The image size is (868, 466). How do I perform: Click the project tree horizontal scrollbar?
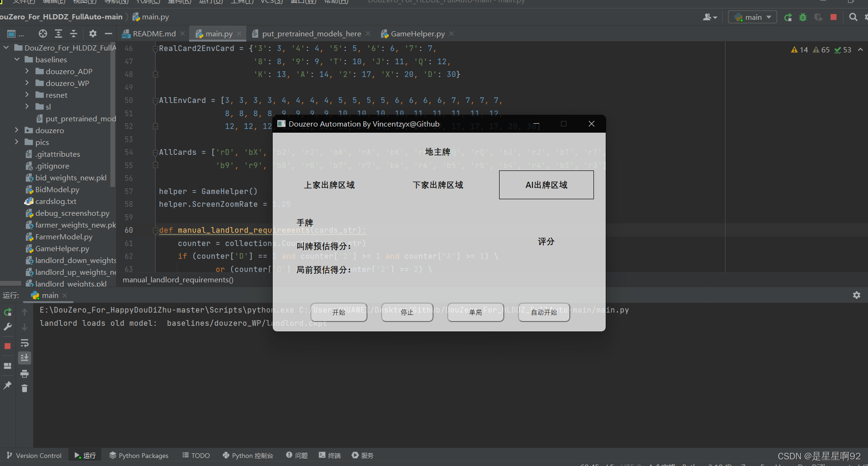point(10,284)
